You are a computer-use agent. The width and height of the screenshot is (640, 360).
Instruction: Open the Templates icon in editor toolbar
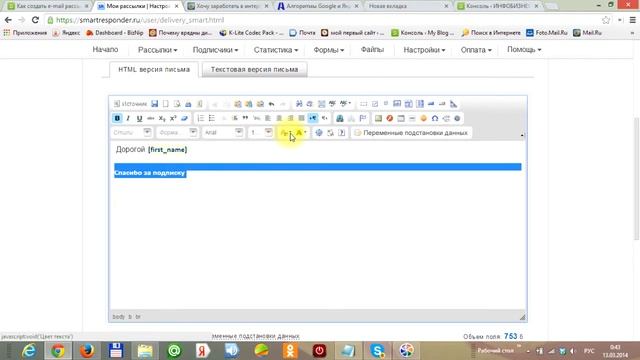coord(200,104)
